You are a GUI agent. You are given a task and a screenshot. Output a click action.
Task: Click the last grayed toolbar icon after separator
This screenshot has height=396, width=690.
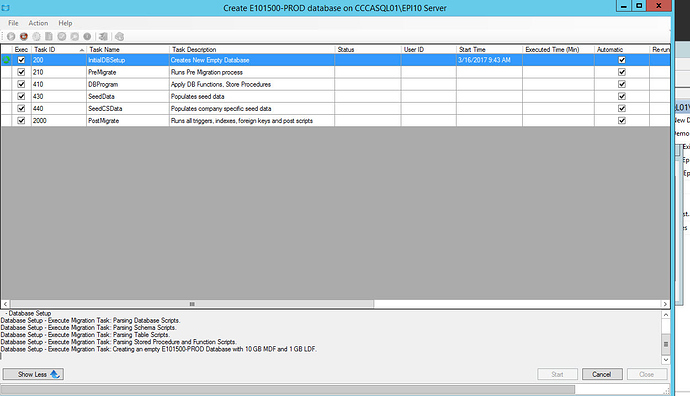pos(119,37)
